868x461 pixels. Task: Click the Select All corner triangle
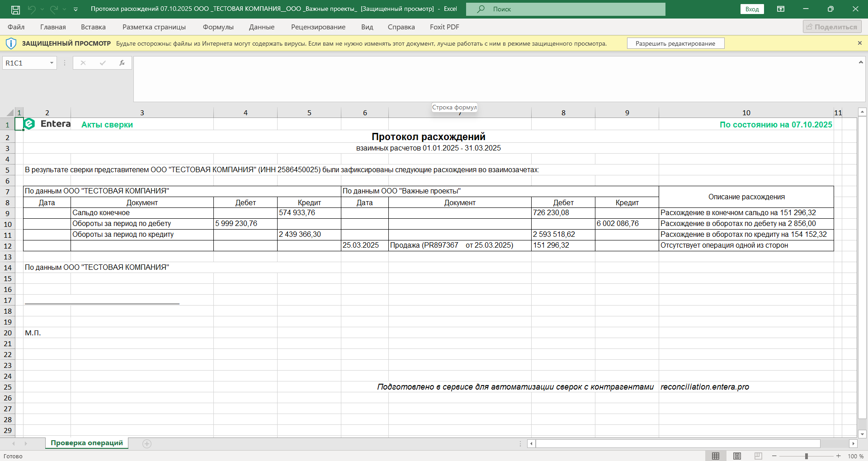click(x=10, y=113)
